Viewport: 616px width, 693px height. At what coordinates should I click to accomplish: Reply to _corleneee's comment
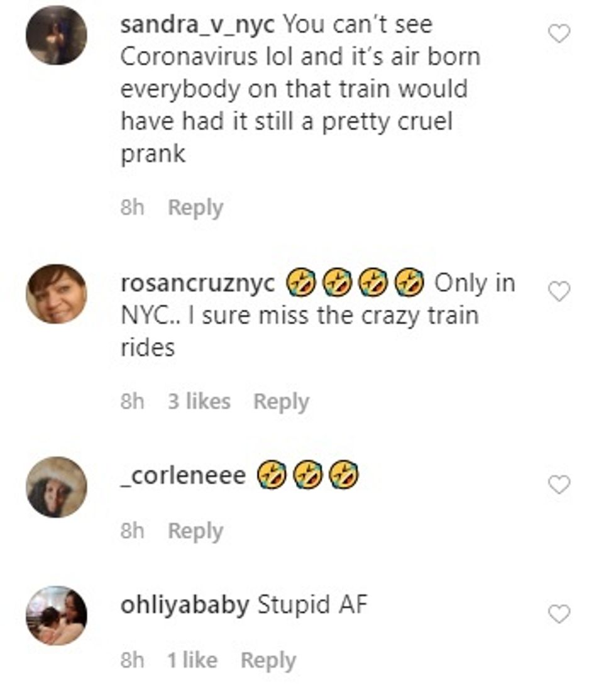tap(195, 531)
